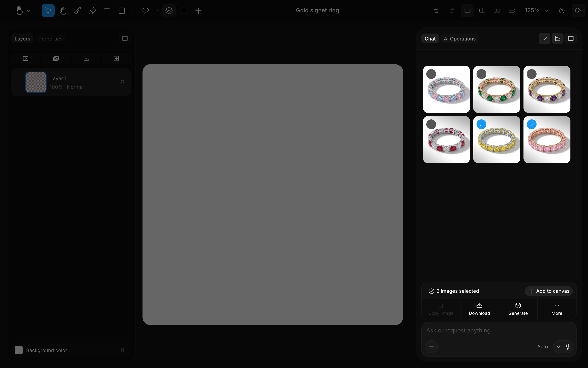This screenshot has width=588, height=368.
Task: Click the Generate button
Action: (518, 309)
